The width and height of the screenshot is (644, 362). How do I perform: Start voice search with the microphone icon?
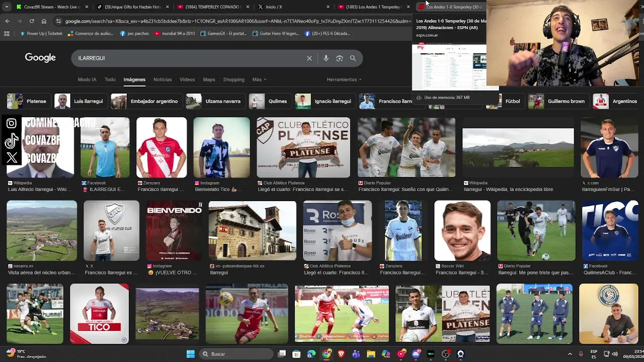326,58
